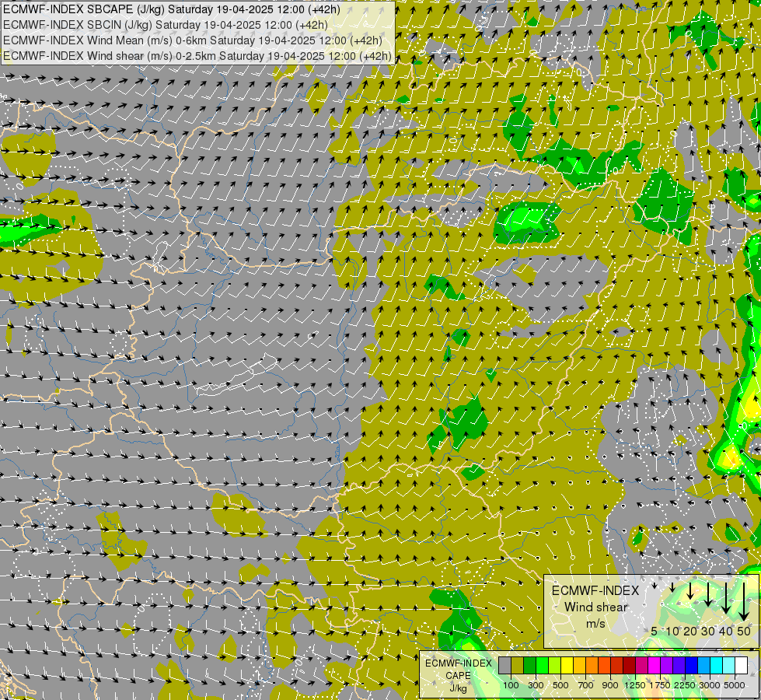The width and height of the screenshot is (761, 700).
Task: Select the dark green CAPE legend swatch
Action: click(529, 665)
